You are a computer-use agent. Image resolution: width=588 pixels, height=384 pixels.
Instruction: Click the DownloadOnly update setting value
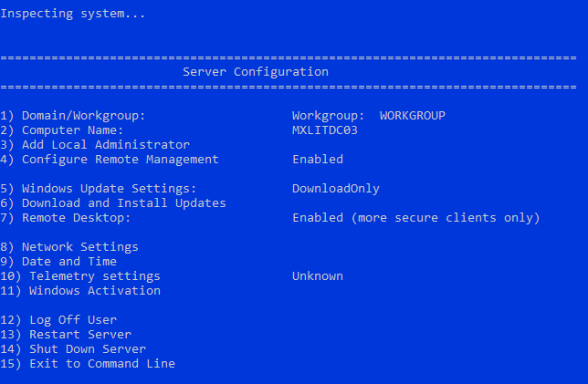click(x=336, y=189)
